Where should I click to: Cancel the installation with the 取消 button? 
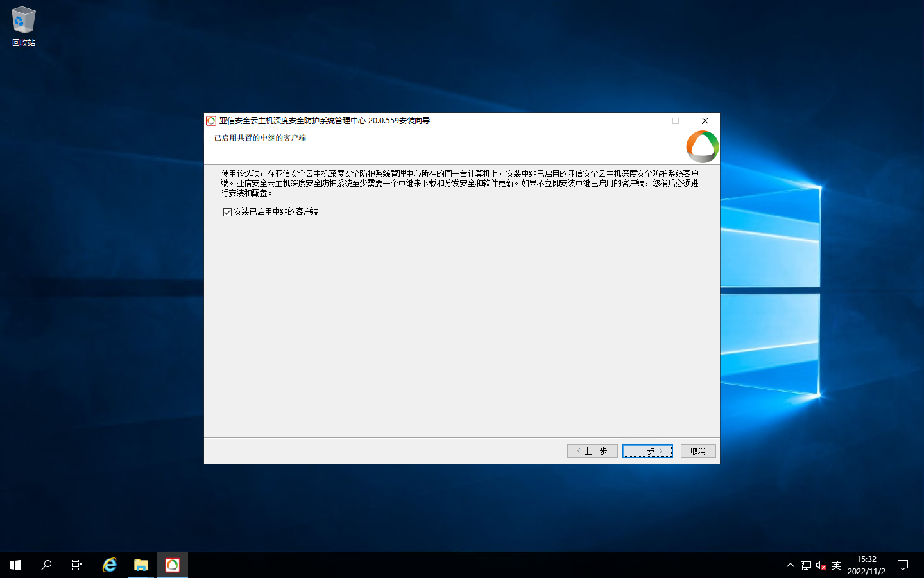pyautogui.click(x=697, y=451)
